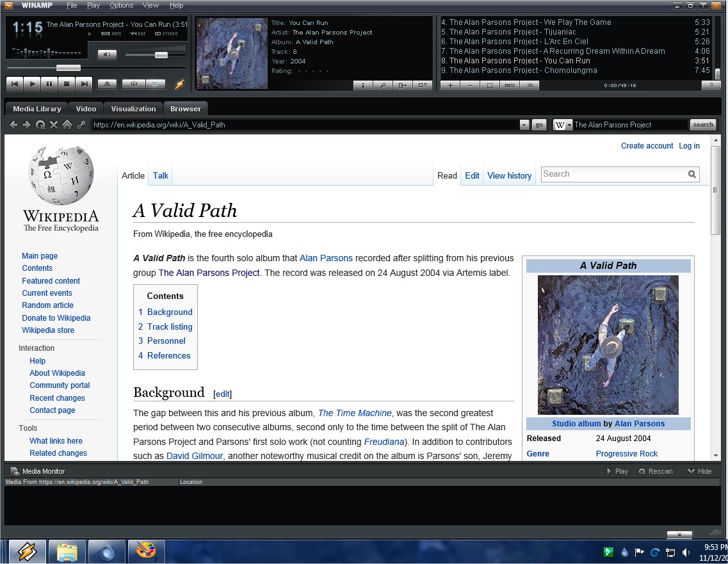Go back in the Winamp browser
This screenshot has width=728, height=564.
tap(13, 125)
